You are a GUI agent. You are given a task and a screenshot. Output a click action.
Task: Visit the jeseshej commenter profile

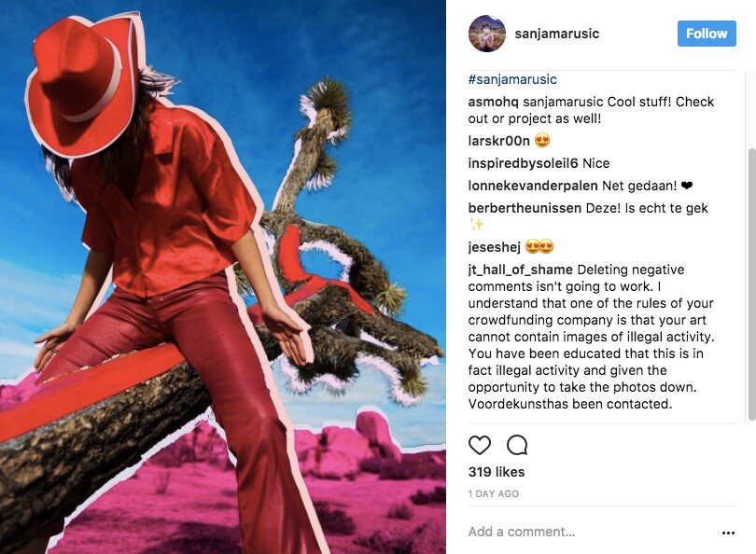[494, 247]
